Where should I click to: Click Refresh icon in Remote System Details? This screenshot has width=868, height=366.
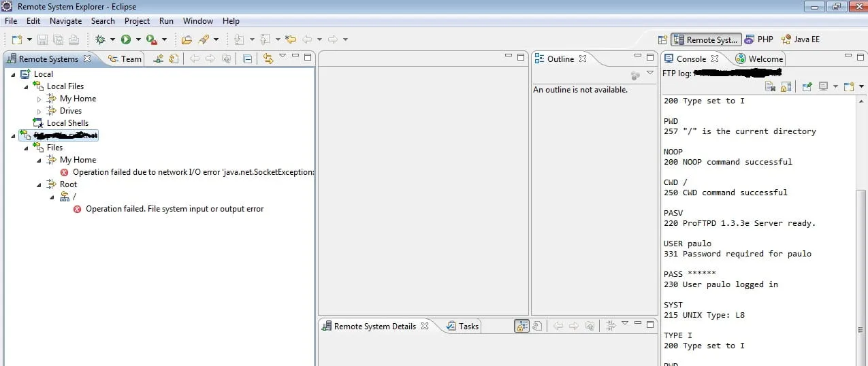[x=536, y=326]
